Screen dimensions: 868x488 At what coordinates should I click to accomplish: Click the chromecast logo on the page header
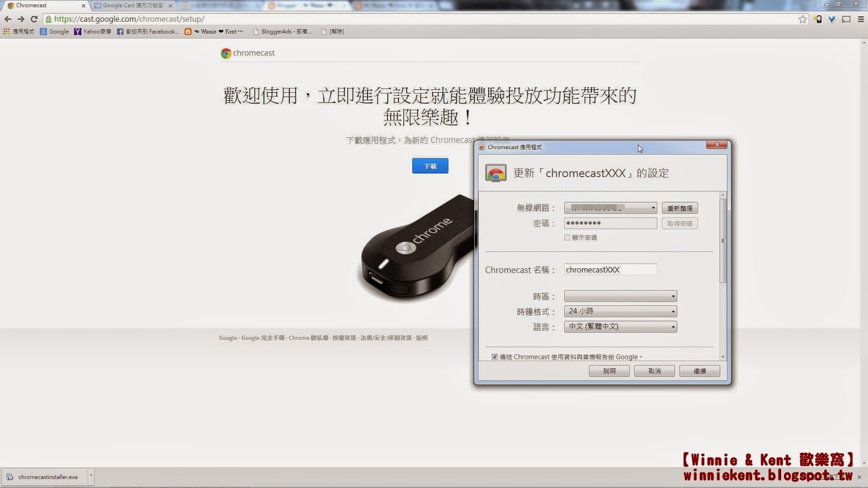coord(248,53)
